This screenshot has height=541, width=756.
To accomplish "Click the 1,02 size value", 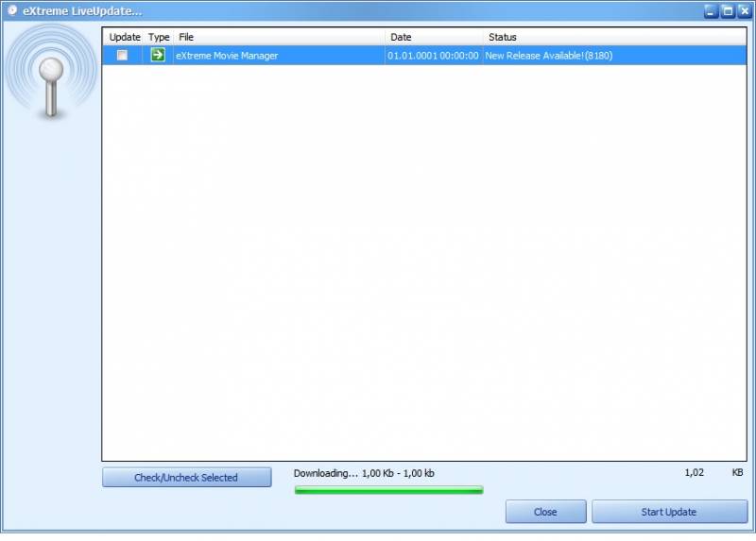I will 695,473.
